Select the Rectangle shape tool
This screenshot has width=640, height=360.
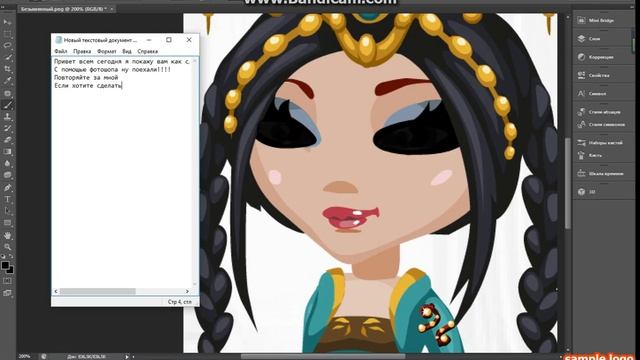[7, 223]
